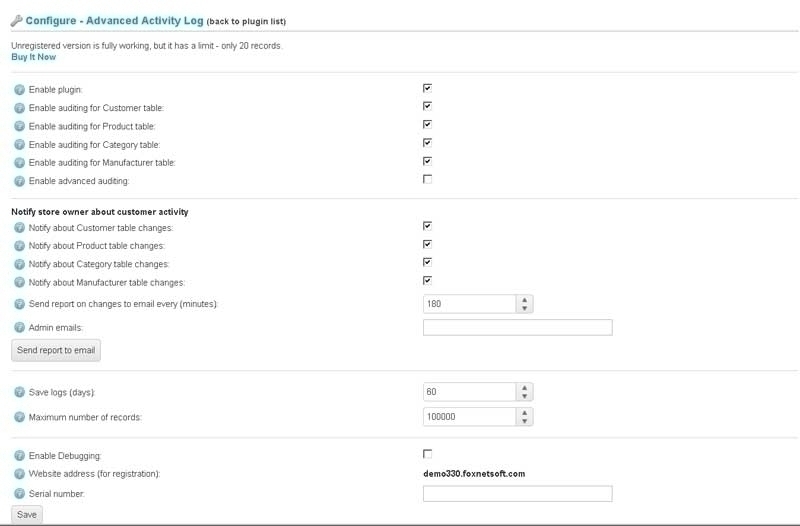Focus the Admin emails text field
This screenshot has height=526, width=800.
coord(518,328)
